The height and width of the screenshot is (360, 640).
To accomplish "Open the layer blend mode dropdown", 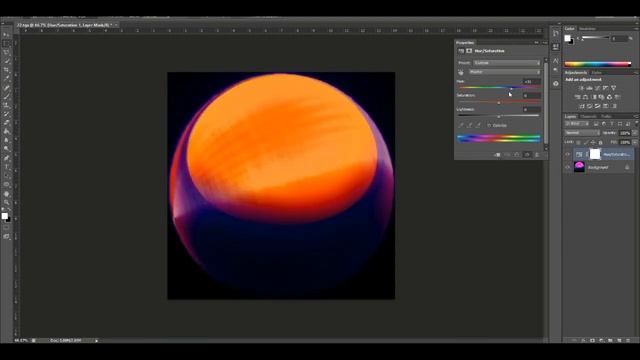I will 582,133.
